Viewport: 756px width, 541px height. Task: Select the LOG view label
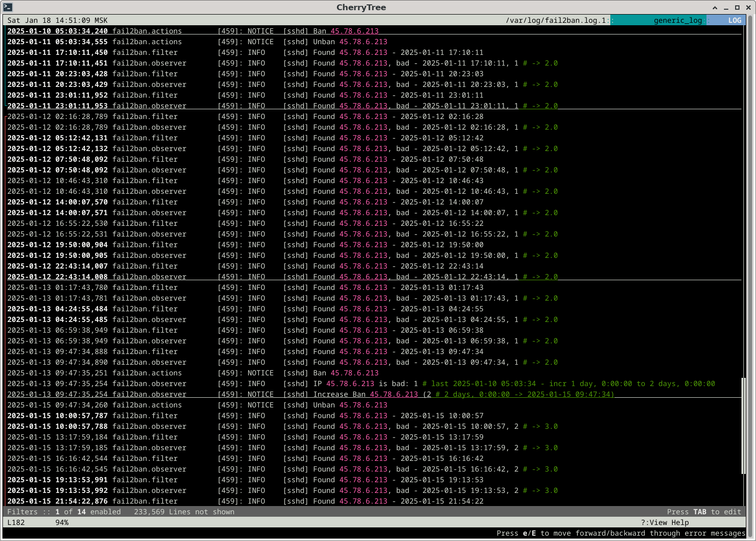(x=734, y=20)
